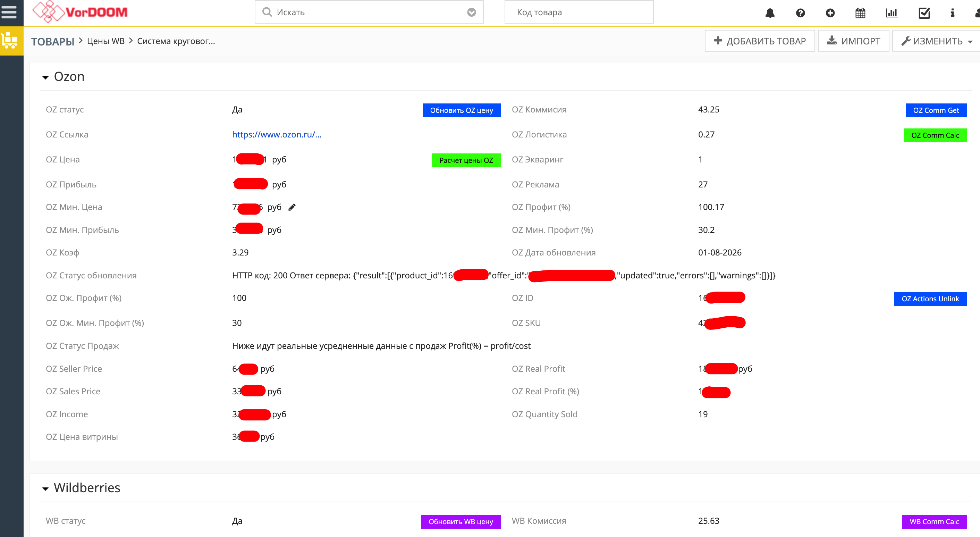Click the VorDOOM logo

pyautogui.click(x=80, y=12)
